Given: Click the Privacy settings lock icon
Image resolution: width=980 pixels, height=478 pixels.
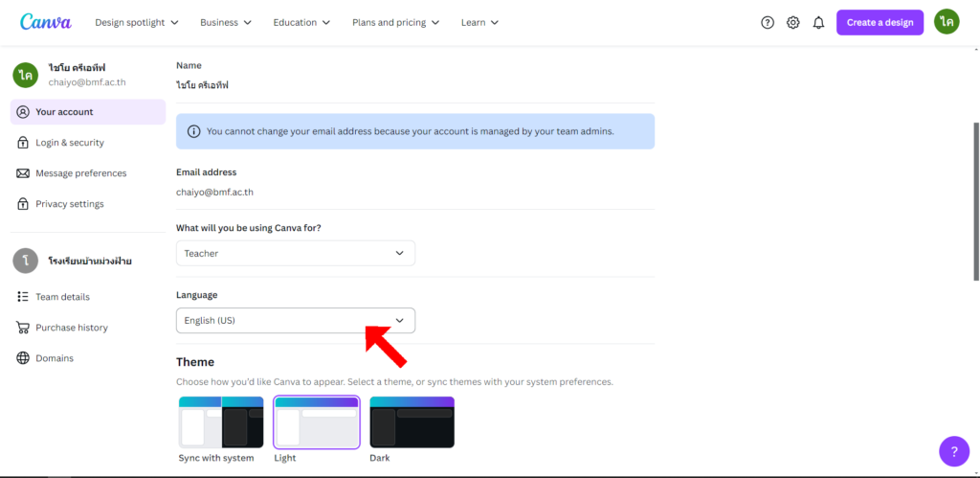Looking at the screenshot, I should pos(23,204).
